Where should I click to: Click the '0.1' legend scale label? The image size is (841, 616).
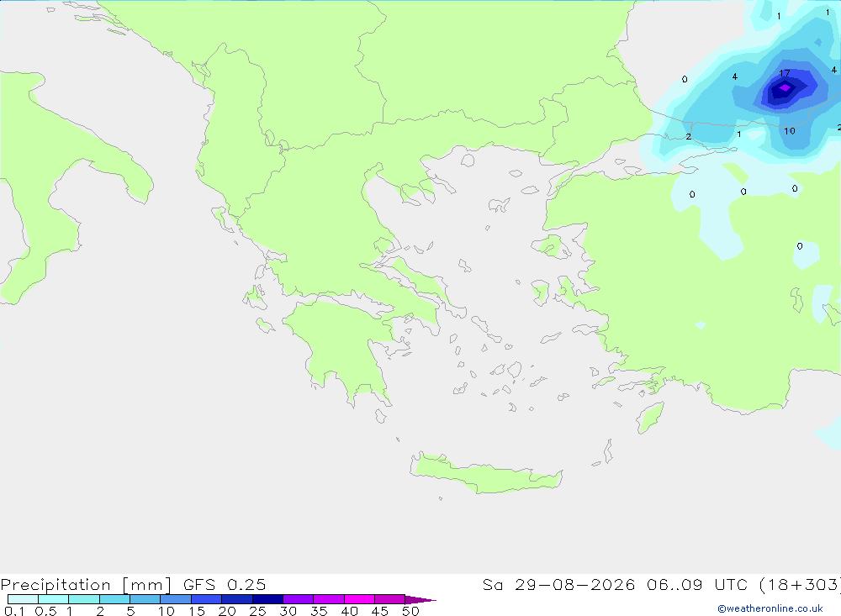pos(14,611)
